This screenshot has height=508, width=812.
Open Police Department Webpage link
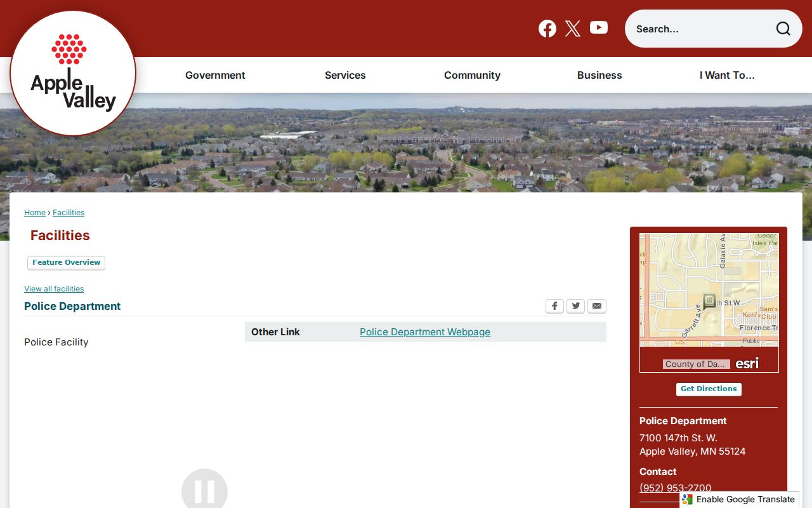click(x=425, y=331)
